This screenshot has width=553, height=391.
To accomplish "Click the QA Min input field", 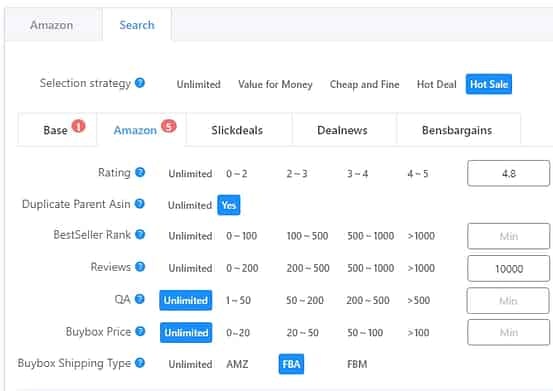I will (x=508, y=300).
